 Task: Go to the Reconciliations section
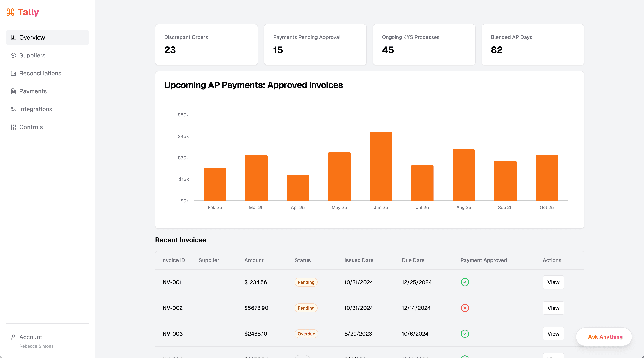pyautogui.click(x=40, y=73)
